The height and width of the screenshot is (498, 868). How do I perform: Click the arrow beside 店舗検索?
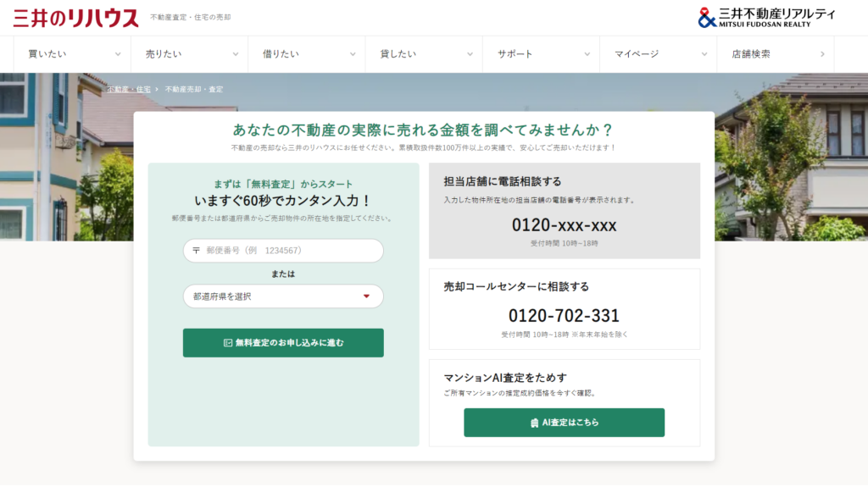point(822,54)
